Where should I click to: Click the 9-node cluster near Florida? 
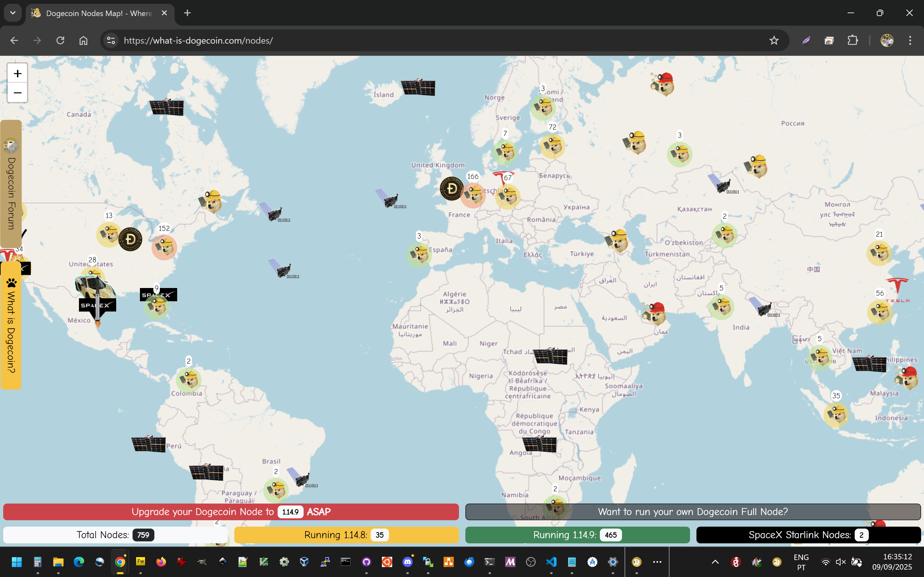157,307
